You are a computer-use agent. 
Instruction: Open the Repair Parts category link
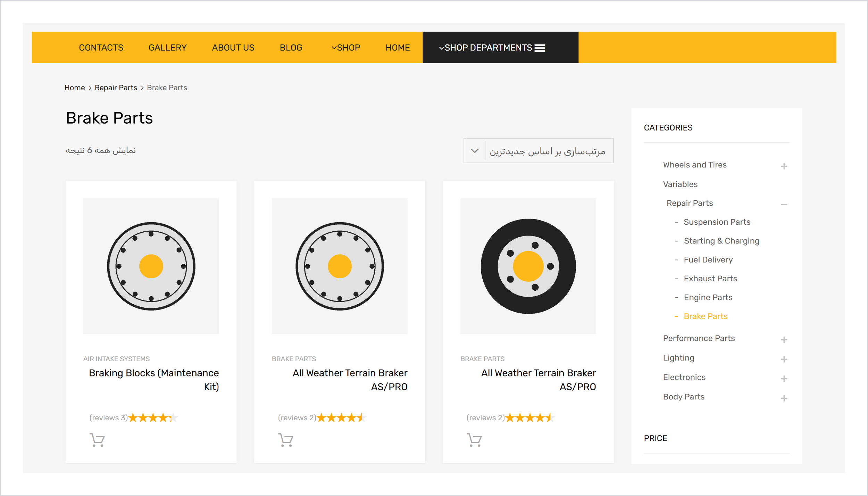tap(690, 203)
